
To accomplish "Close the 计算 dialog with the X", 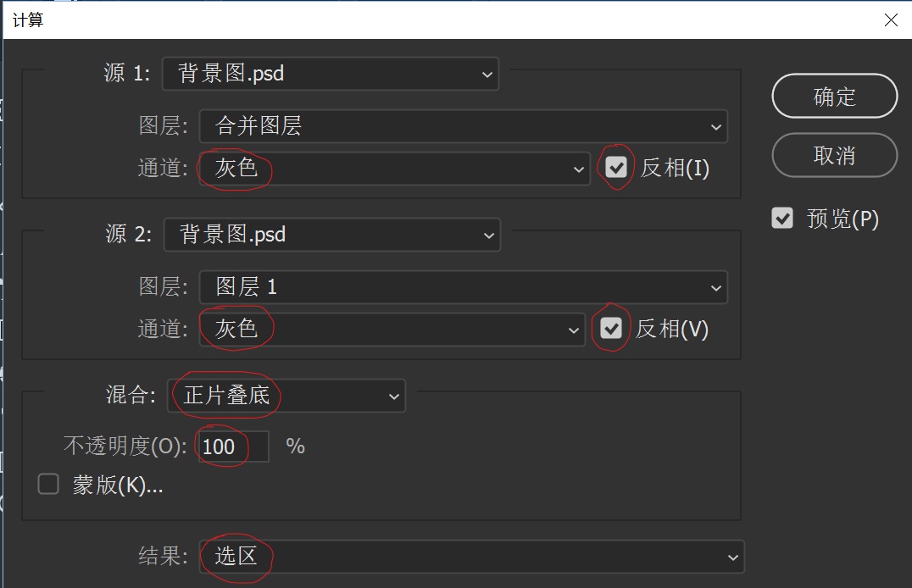I will [x=891, y=20].
